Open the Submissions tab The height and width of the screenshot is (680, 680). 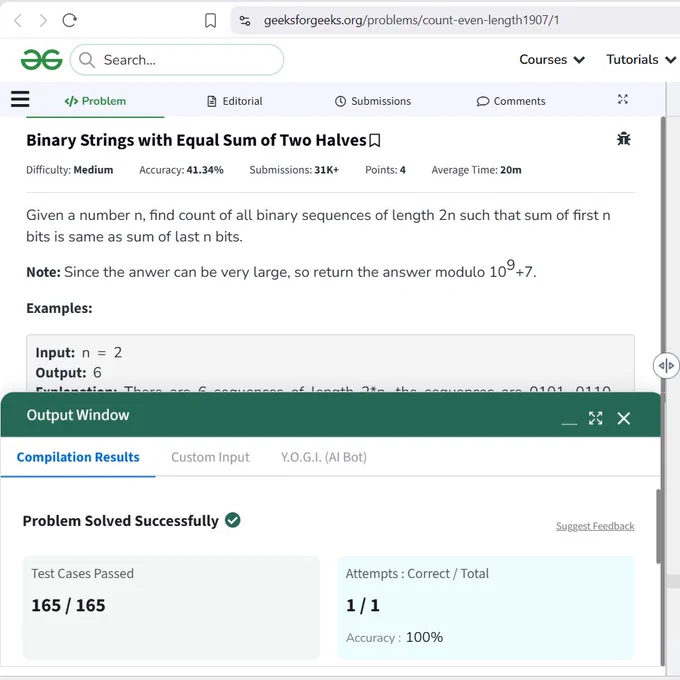coord(373,101)
